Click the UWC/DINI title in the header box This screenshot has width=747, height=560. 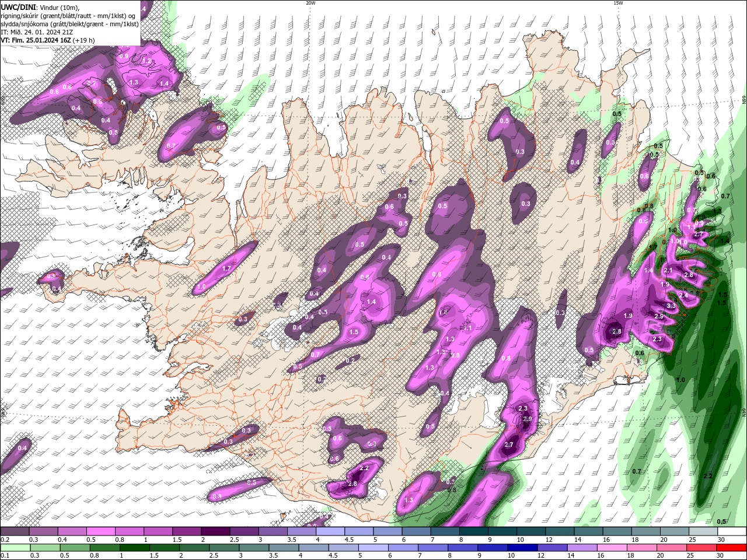tap(18, 6)
